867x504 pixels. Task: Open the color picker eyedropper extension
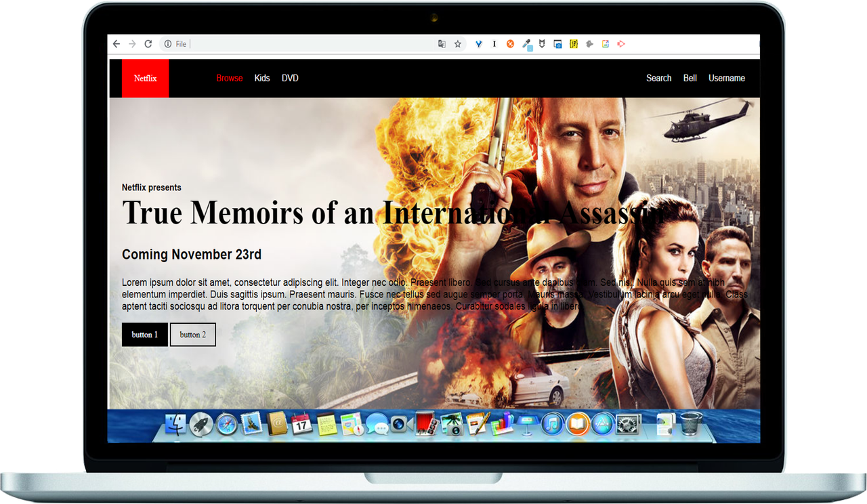tap(526, 44)
